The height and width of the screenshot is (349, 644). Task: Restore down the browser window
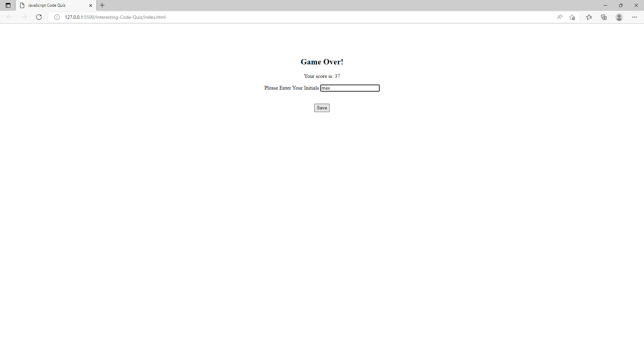click(x=621, y=5)
